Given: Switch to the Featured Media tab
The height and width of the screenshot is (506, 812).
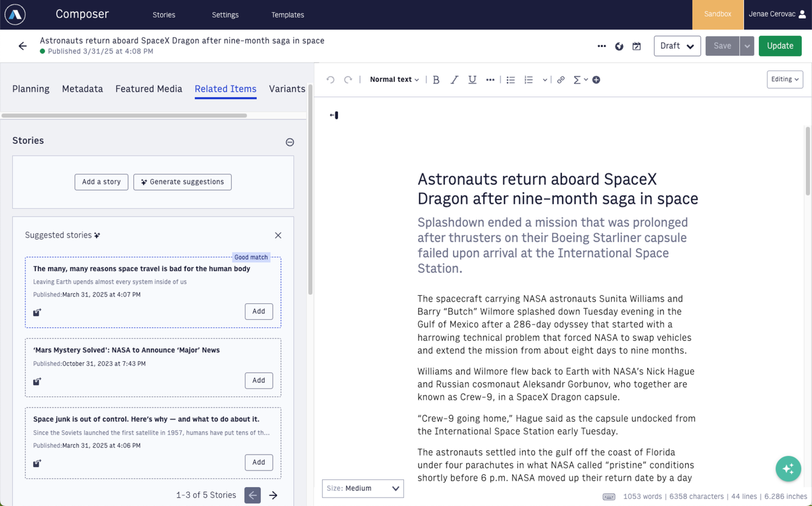Looking at the screenshot, I should click(x=148, y=89).
